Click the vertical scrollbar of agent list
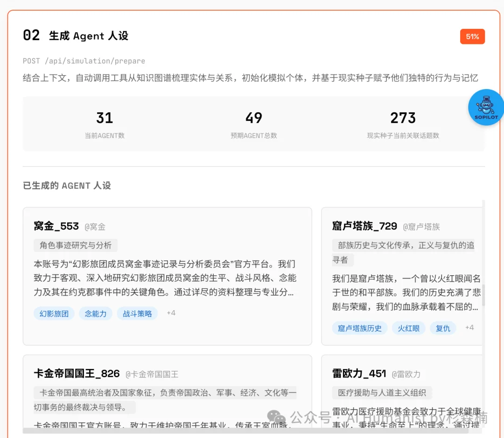504x438 pixels. [x=483, y=295]
